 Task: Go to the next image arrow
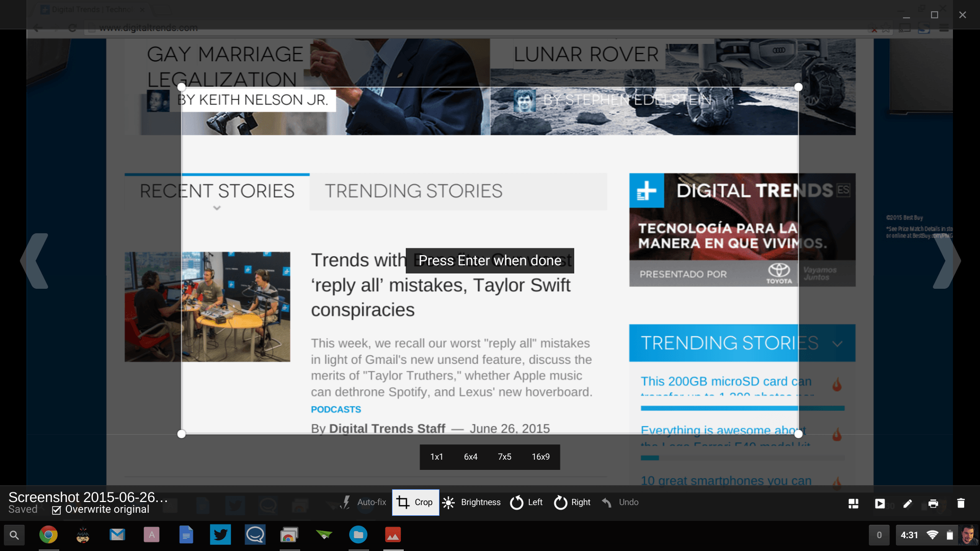(x=947, y=261)
